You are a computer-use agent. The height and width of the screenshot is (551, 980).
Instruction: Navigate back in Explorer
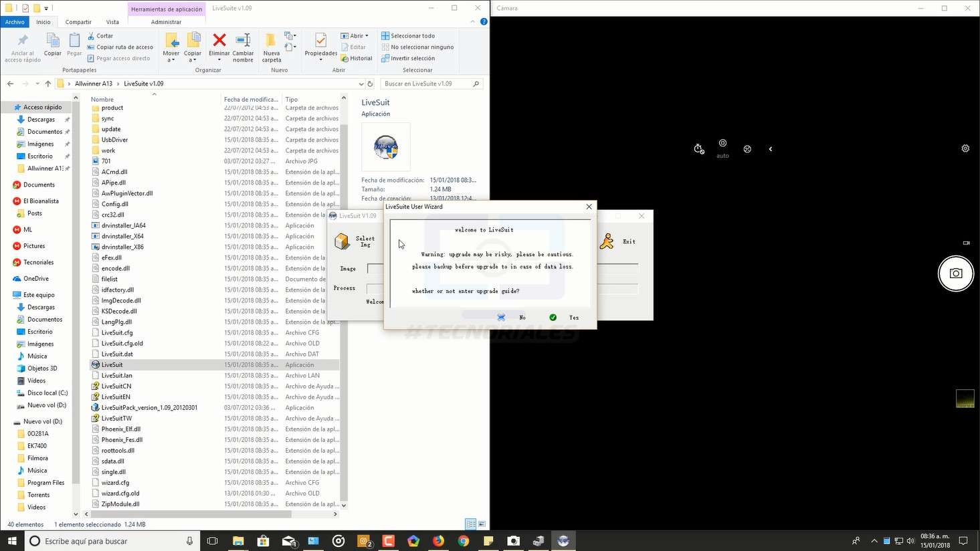[10, 84]
